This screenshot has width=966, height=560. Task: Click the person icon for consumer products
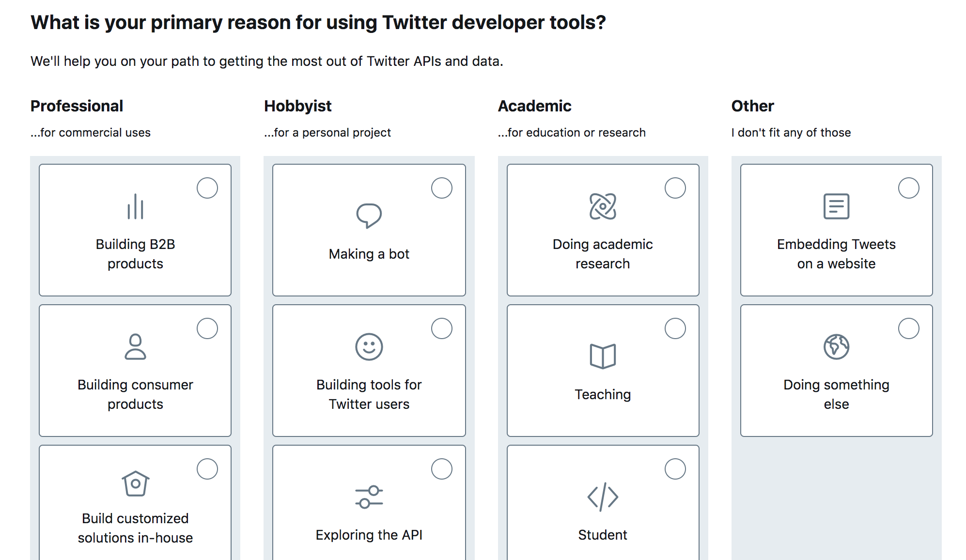coord(135,347)
